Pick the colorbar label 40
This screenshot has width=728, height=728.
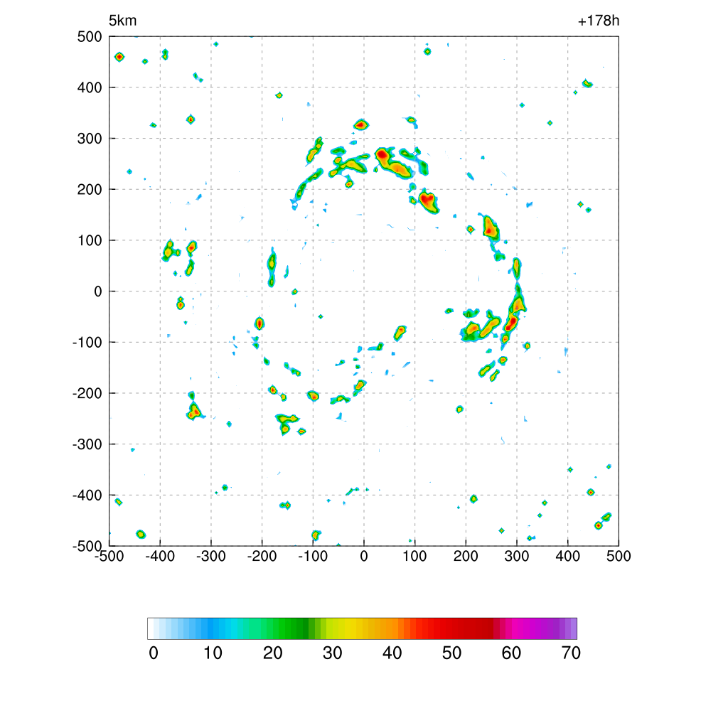pyautogui.click(x=392, y=653)
